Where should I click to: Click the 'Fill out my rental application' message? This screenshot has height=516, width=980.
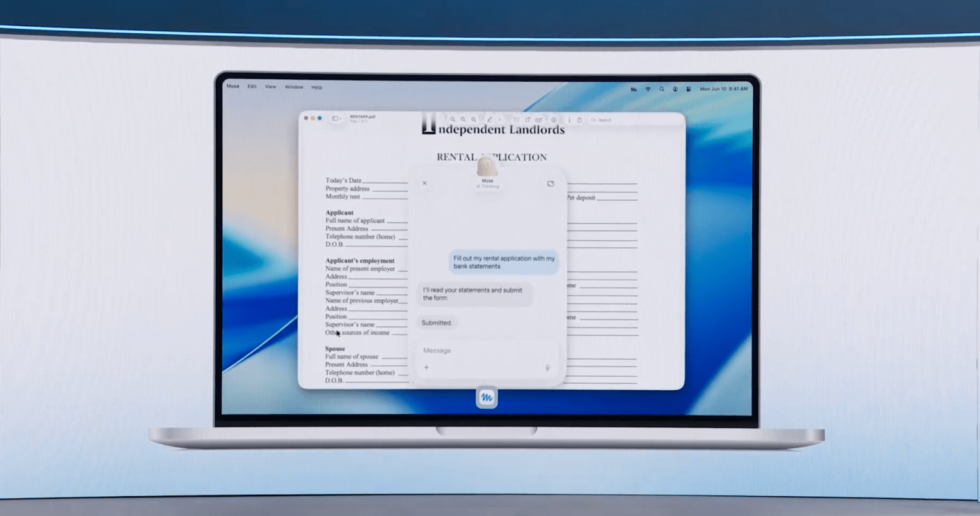[x=504, y=262]
